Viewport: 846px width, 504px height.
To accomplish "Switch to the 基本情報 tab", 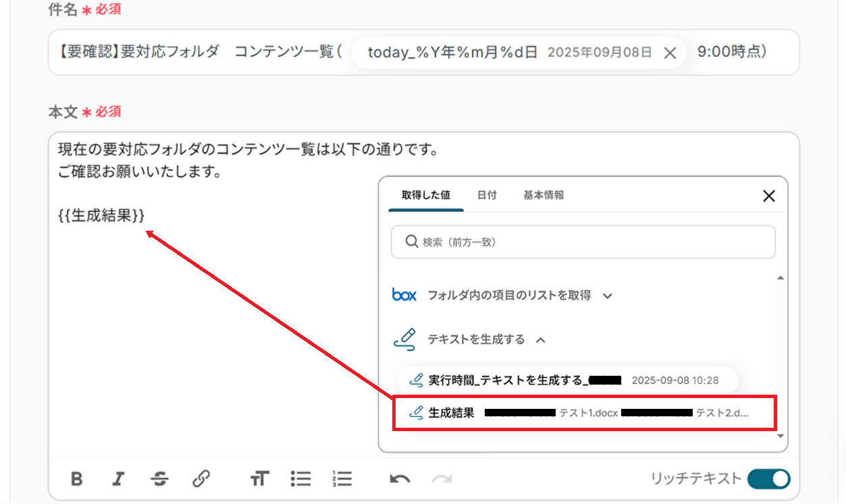I will pos(544,195).
